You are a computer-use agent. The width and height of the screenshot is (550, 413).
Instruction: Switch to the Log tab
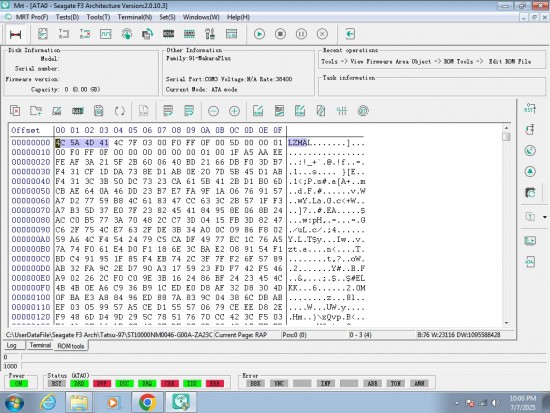pos(12,345)
